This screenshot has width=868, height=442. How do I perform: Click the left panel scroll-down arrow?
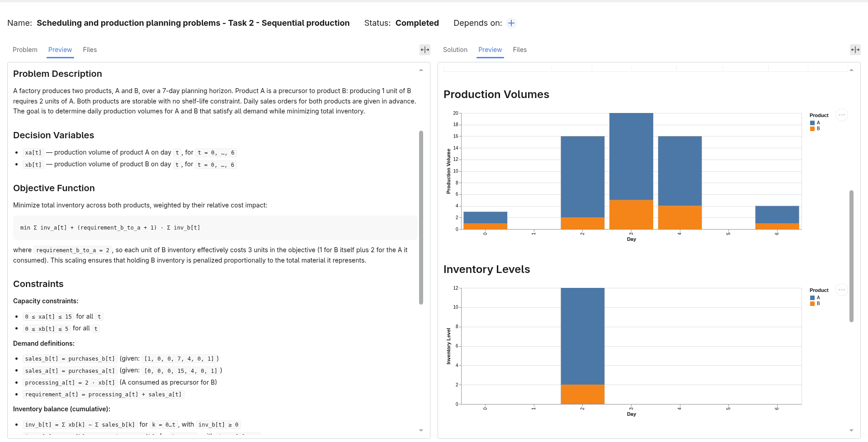pyautogui.click(x=421, y=430)
